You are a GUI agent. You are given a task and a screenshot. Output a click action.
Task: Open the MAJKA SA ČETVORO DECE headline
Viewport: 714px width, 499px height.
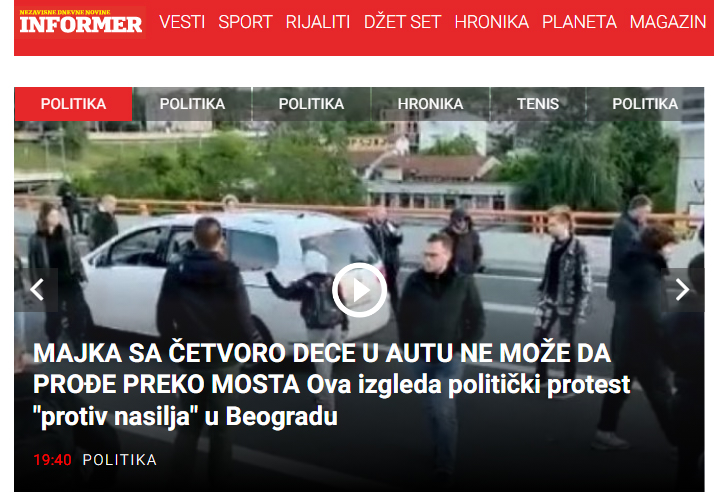[332, 385]
